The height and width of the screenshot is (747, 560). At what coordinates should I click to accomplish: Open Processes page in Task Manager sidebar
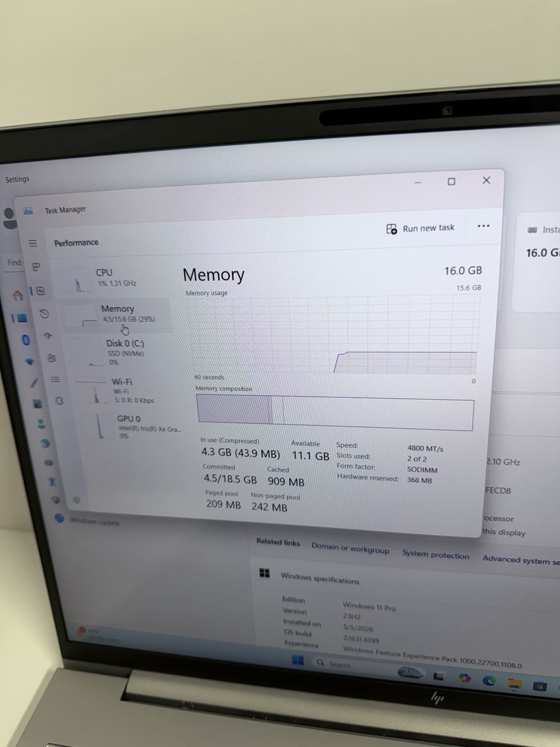pos(36,267)
